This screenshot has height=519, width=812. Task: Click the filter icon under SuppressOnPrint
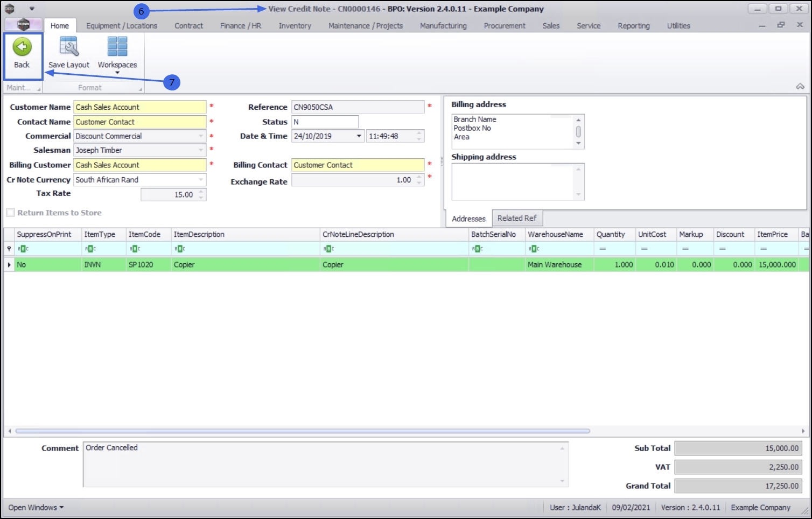23,249
